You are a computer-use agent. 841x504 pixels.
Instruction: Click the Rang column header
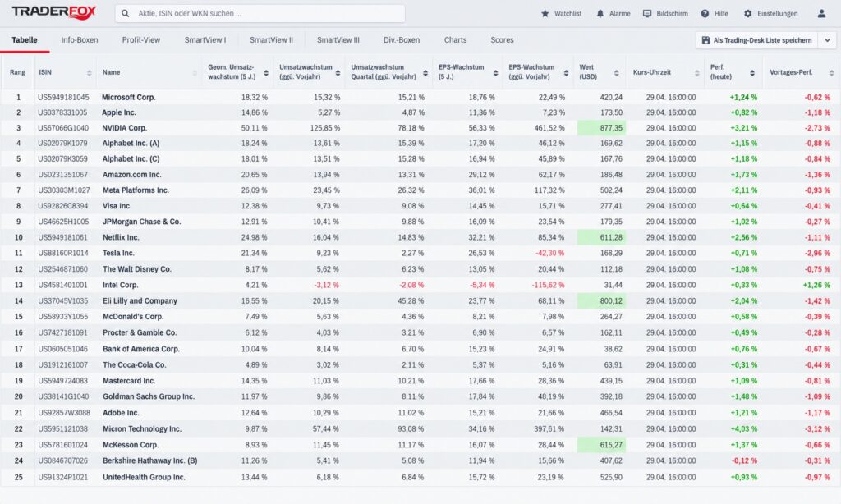pos(18,72)
